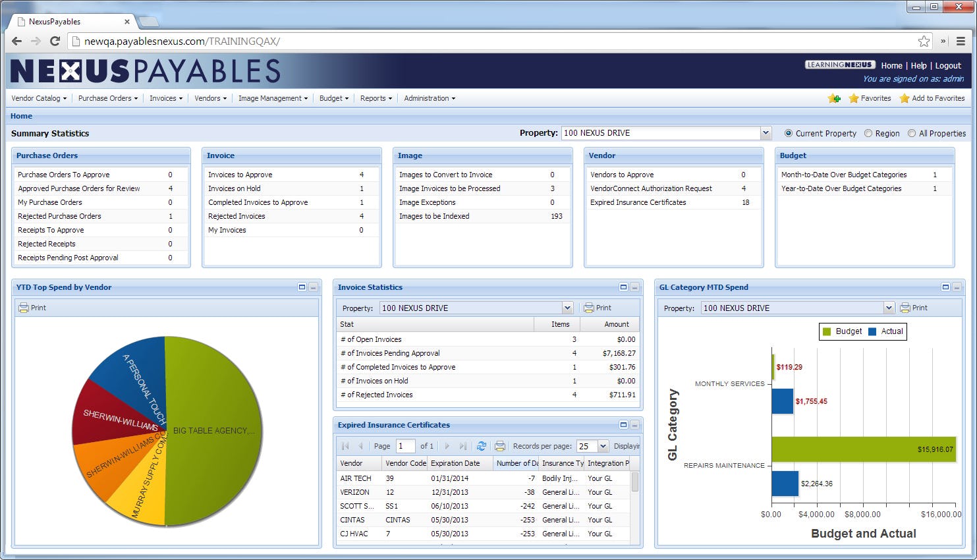Click the green plus favorites star icon
The height and width of the screenshot is (560, 977).
point(834,98)
